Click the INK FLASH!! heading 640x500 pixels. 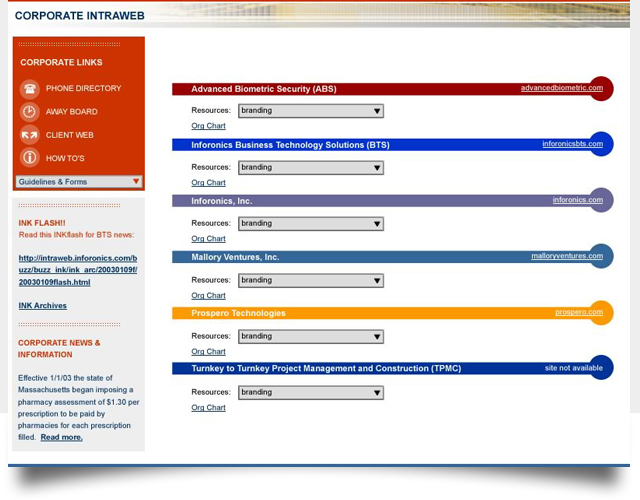[42, 223]
